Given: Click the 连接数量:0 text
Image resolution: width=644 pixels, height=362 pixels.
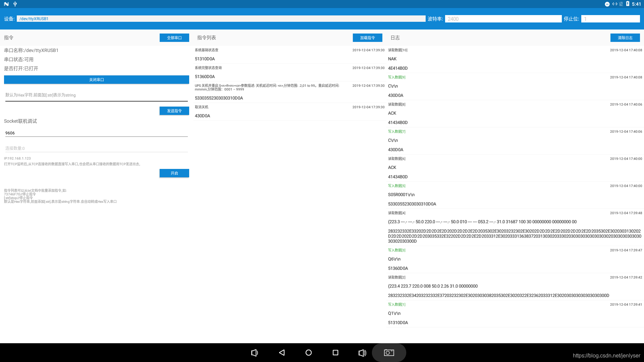Looking at the screenshot, I should (15, 148).
